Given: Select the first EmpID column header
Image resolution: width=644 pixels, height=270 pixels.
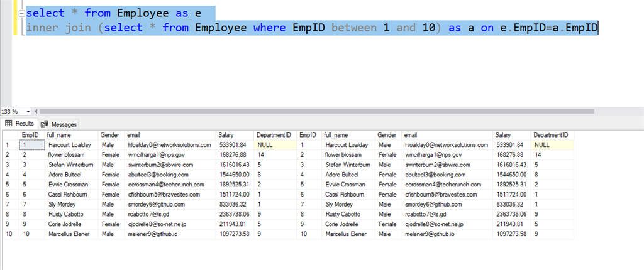Looking at the screenshot, I should pos(31,134).
